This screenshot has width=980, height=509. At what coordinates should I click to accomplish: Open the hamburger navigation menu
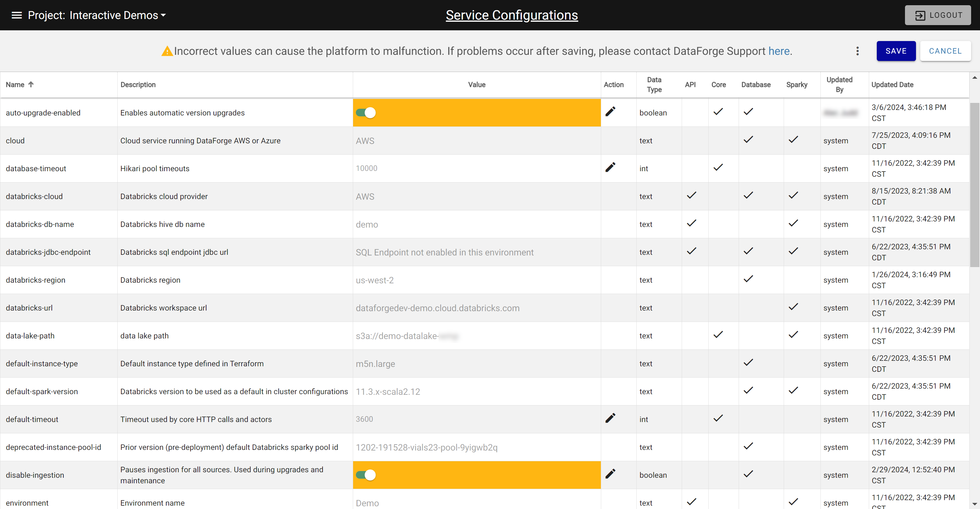coord(16,15)
